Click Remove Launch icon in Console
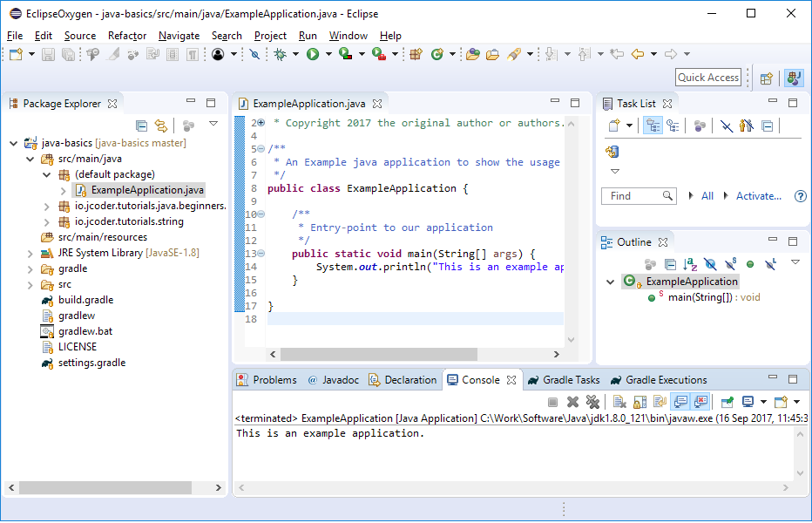 (572, 402)
